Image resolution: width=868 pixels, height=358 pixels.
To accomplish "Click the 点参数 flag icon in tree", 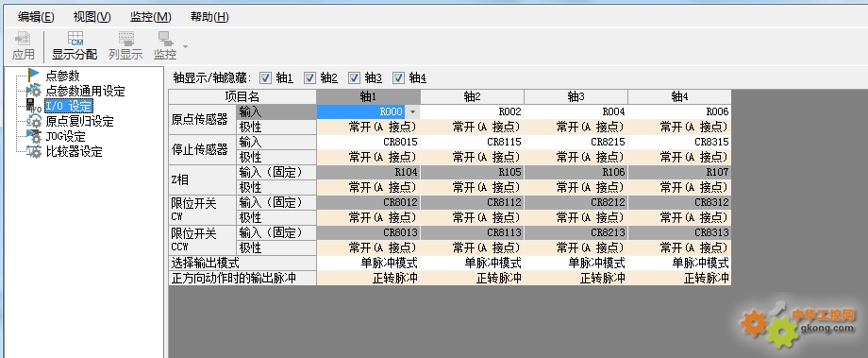I will click(x=34, y=76).
